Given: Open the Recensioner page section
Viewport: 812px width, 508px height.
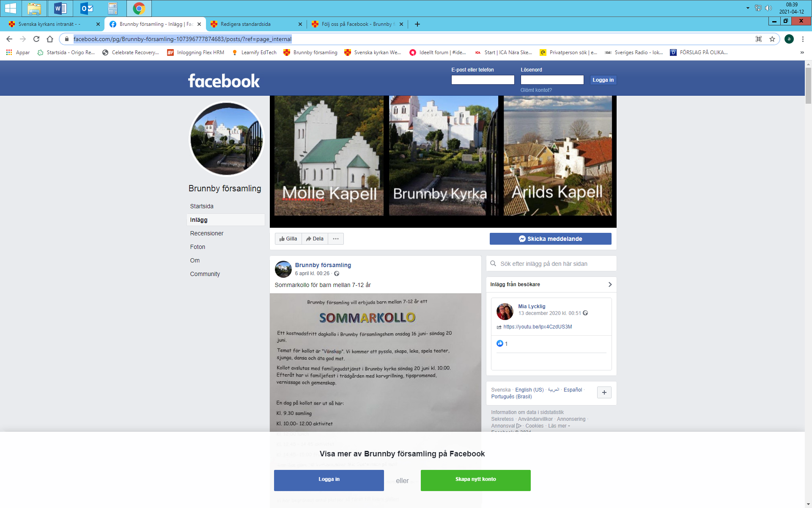Looking at the screenshot, I should click(207, 233).
